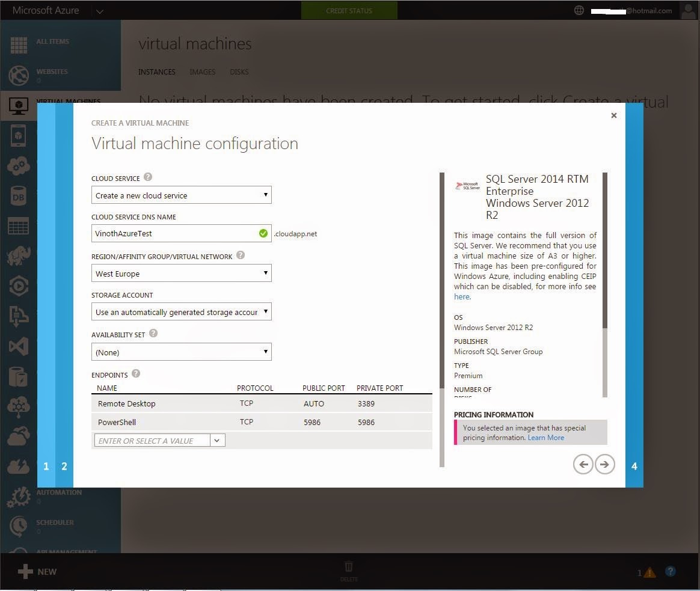Open the SQL Databases DB icon
Image resolution: width=700 pixels, height=591 pixels.
[x=18, y=197]
